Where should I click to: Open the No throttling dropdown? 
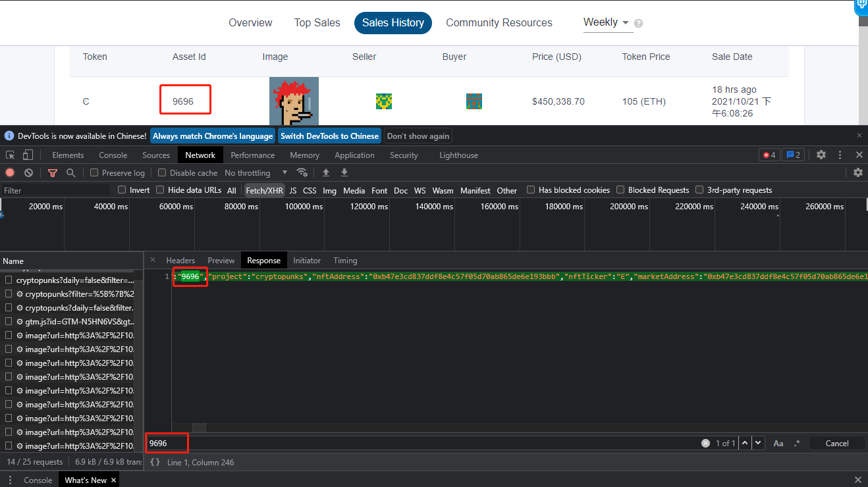click(256, 172)
